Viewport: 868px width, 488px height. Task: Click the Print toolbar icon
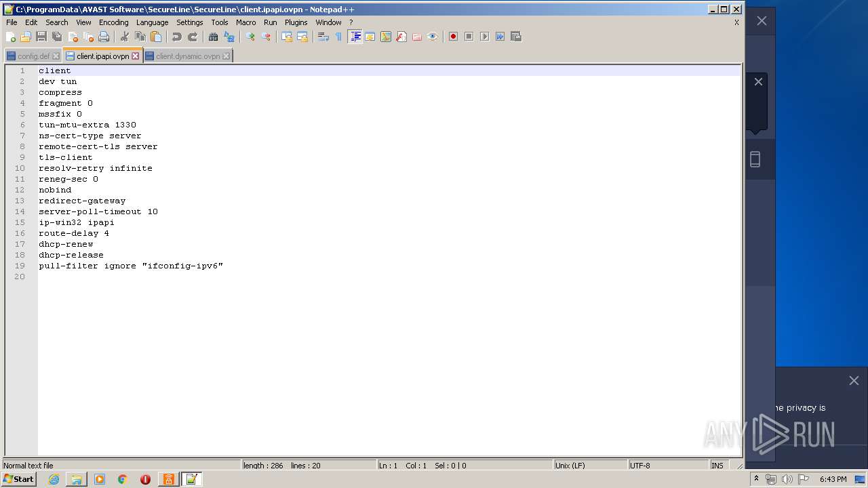coord(104,37)
